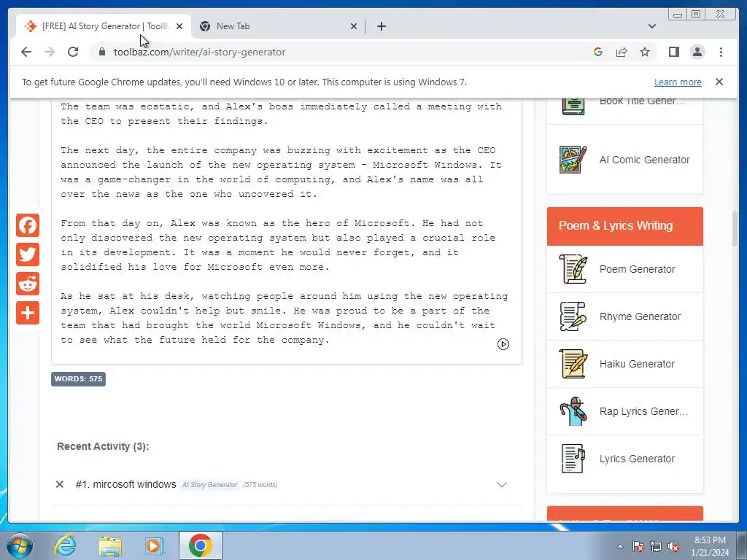This screenshot has height=560, width=747.
Task: Open the Rap Lyrics Generator link
Action: 643,411
